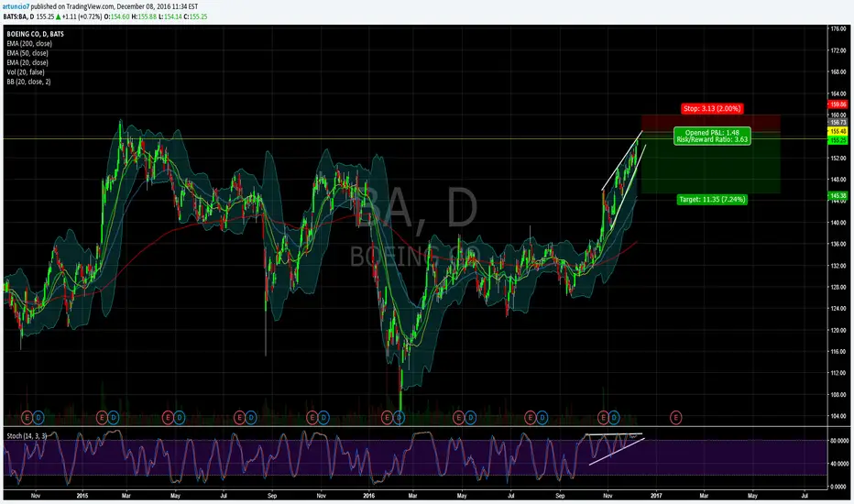Select the BB (20, close, 2) indicator label
The height and width of the screenshot is (504, 854).
click(x=29, y=82)
